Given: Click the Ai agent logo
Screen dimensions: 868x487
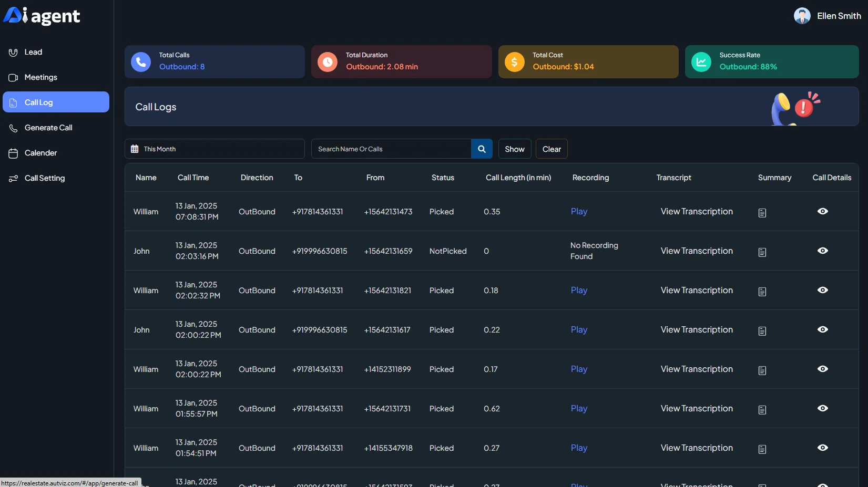Looking at the screenshot, I should 42,16.
